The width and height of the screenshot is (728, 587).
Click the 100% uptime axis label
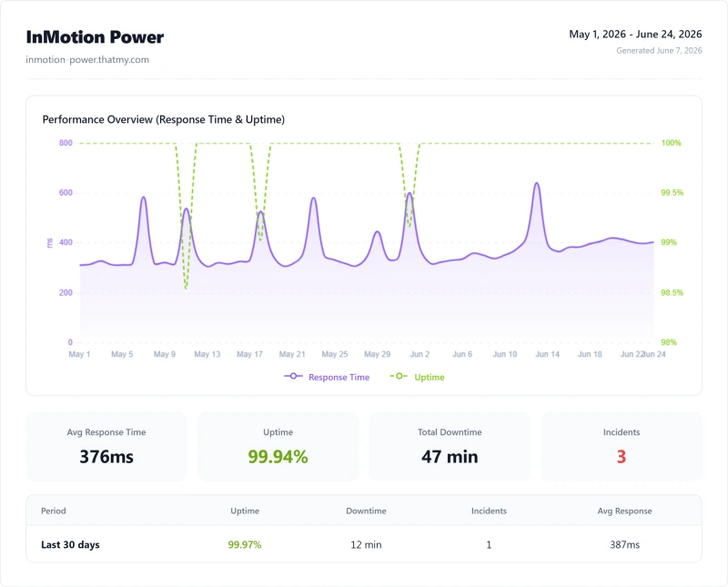pyautogui.click(x=671, y=143)
